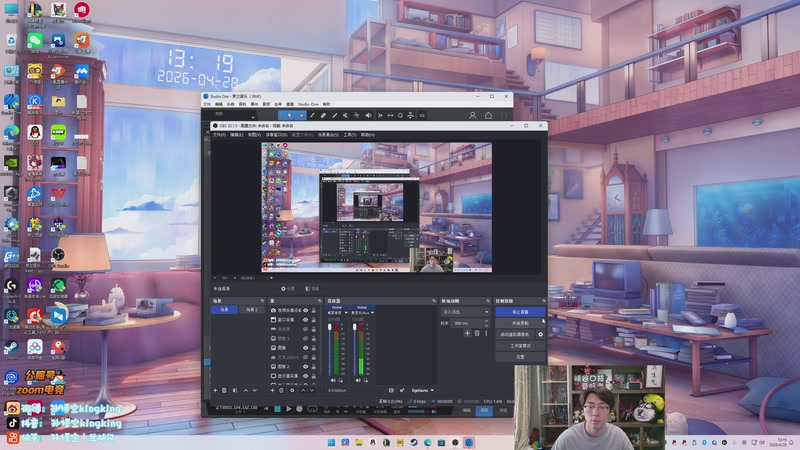The image size is (800, 450).
Task: Adjust the 300 ms transition duration stepper
Action: (486, 323)
